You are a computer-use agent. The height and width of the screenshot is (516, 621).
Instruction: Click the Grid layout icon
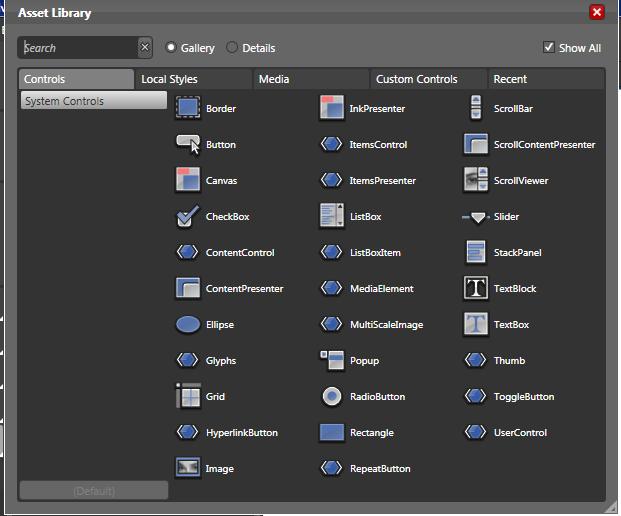tap(188, 396)
